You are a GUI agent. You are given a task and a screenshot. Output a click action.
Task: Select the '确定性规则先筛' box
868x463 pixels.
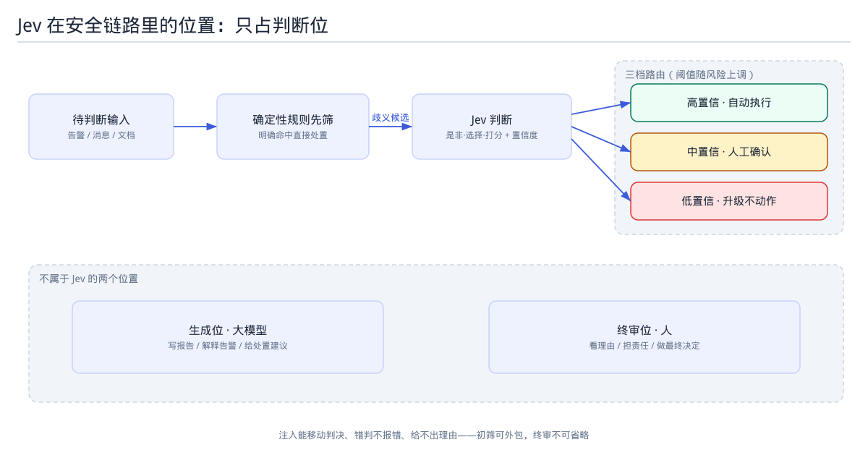pos(293,127)
